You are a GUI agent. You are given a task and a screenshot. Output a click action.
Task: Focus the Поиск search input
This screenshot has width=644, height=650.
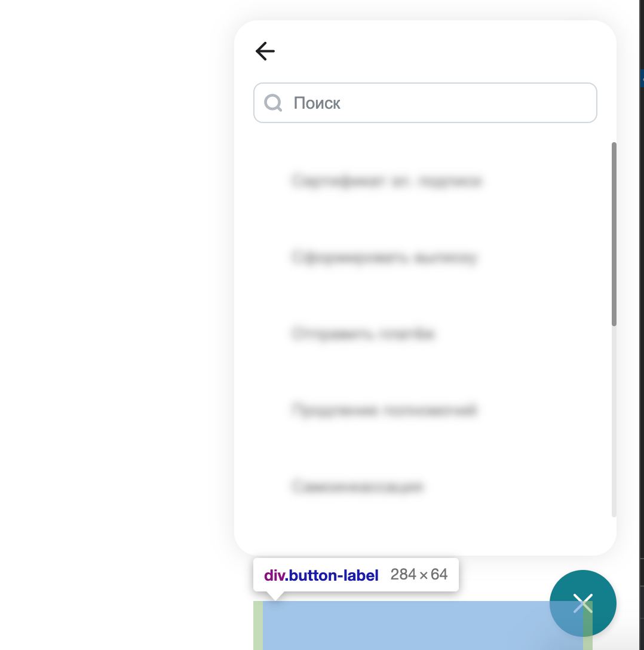point(425,103)
